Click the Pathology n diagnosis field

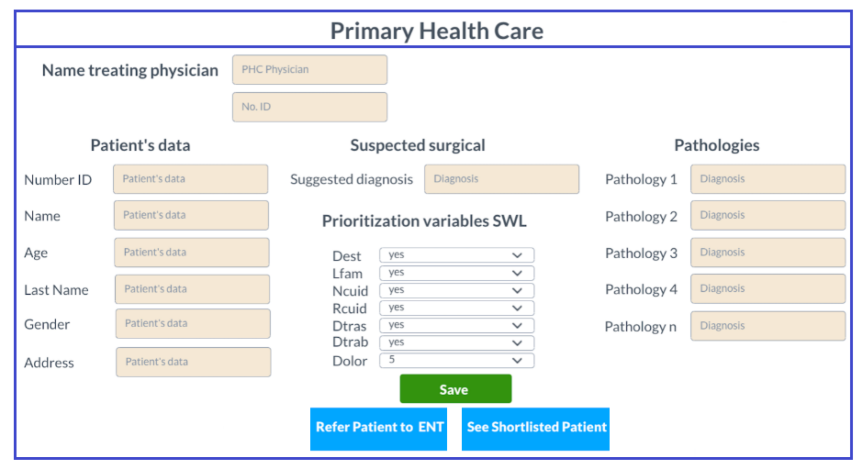click(768, 326)
